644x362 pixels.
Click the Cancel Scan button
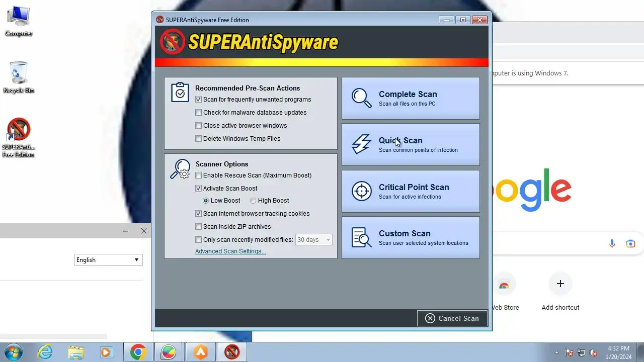452,318
